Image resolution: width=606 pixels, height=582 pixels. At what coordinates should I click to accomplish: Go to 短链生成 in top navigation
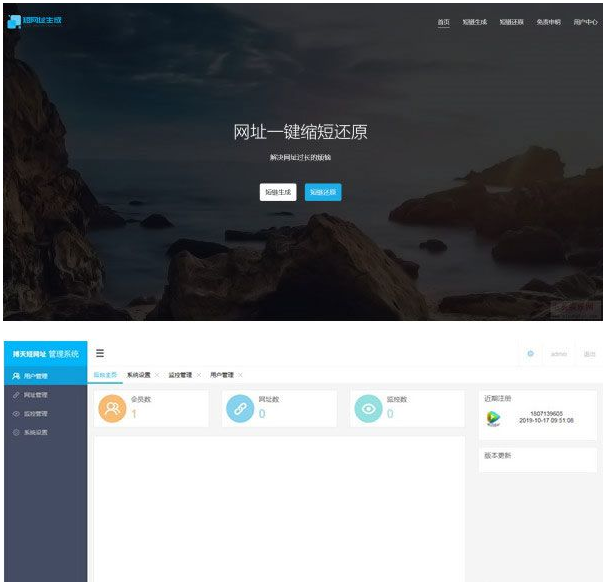475,22
